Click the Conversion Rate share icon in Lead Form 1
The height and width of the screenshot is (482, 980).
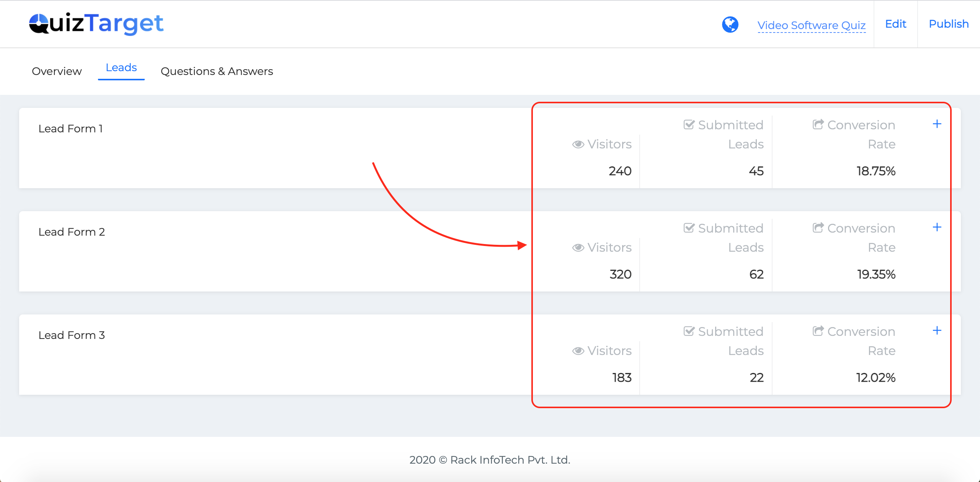click(x=818, y=124)
